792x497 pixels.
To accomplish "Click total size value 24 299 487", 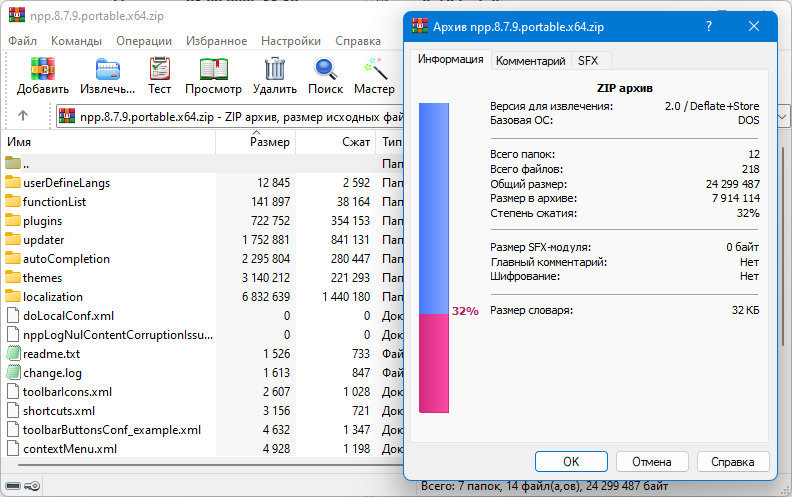I will point(732,184).
